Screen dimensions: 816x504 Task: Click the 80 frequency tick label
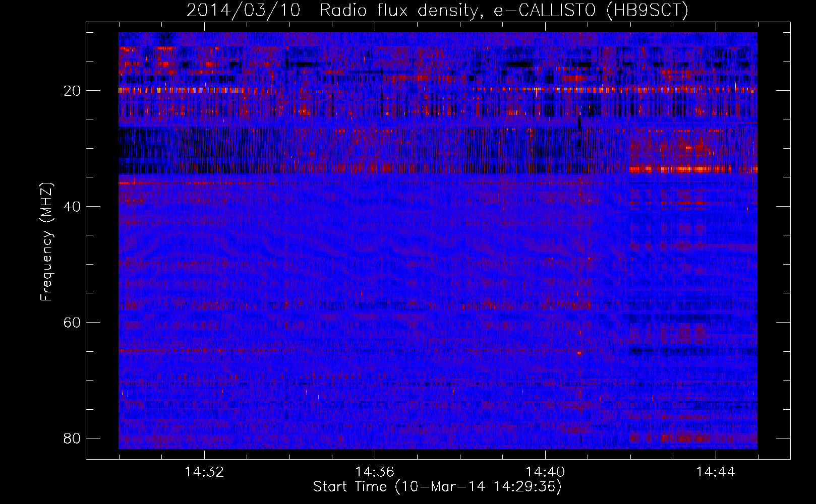(x=72, y=438)
